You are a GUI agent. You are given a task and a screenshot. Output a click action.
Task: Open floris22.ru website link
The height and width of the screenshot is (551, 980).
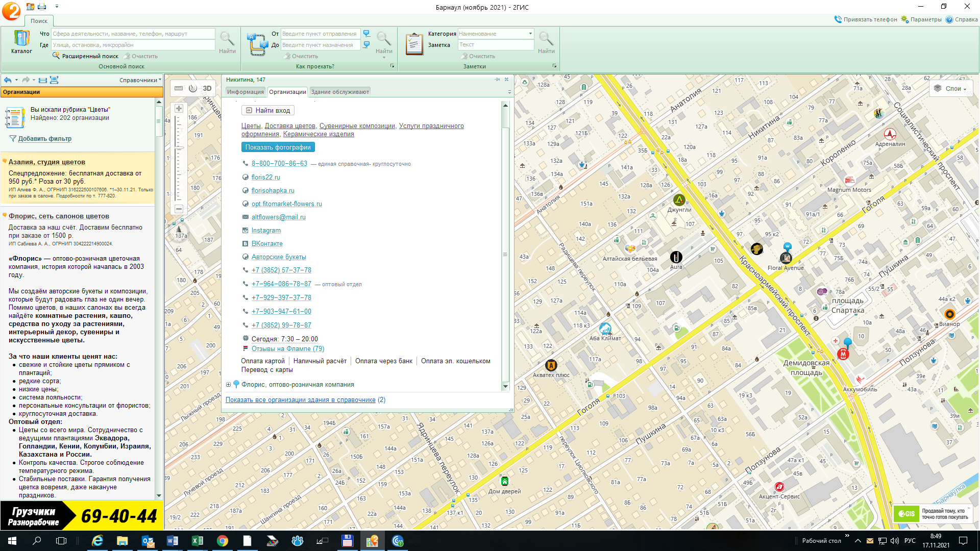[x=266, y=178]
